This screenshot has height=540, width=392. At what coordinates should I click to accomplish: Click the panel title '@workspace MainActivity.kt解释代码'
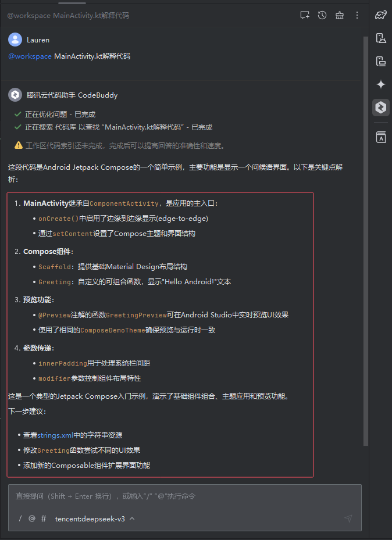pos(68,15)
